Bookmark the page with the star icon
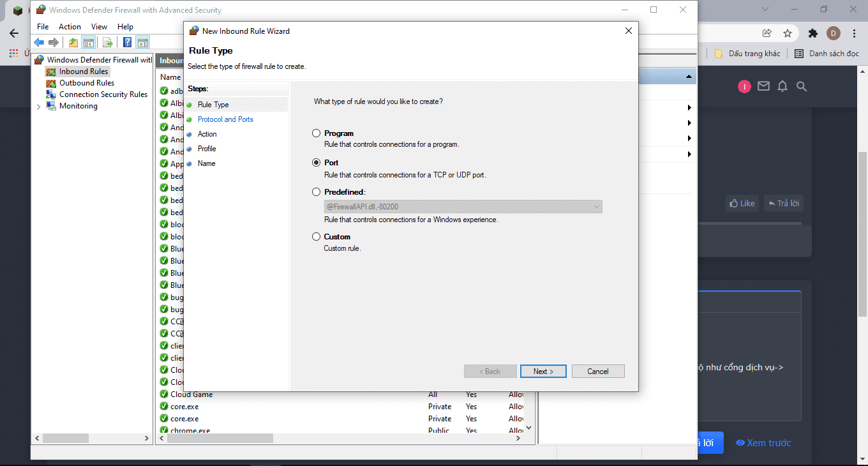The height and width of the screenshot is (466, 868). (788, 33)
